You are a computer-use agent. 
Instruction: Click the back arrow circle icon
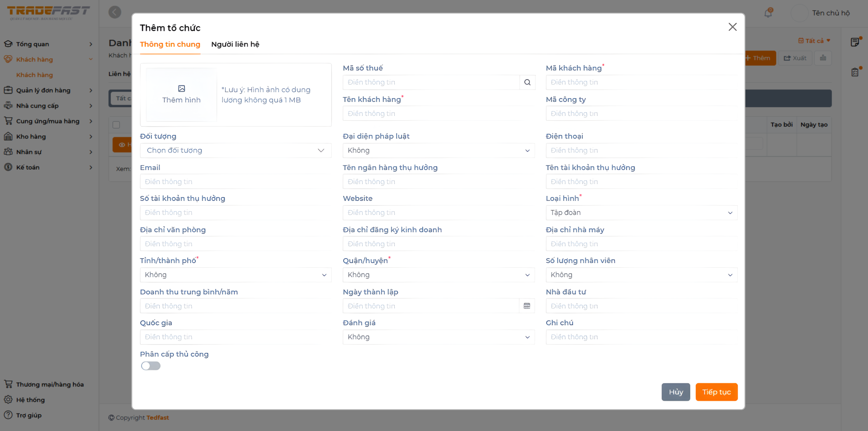tap(115, 12)
